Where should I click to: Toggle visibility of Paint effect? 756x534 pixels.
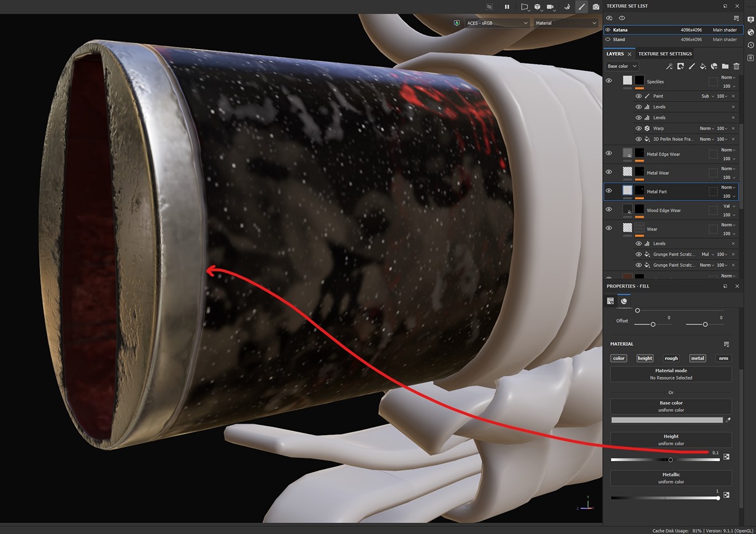(639, 96)
